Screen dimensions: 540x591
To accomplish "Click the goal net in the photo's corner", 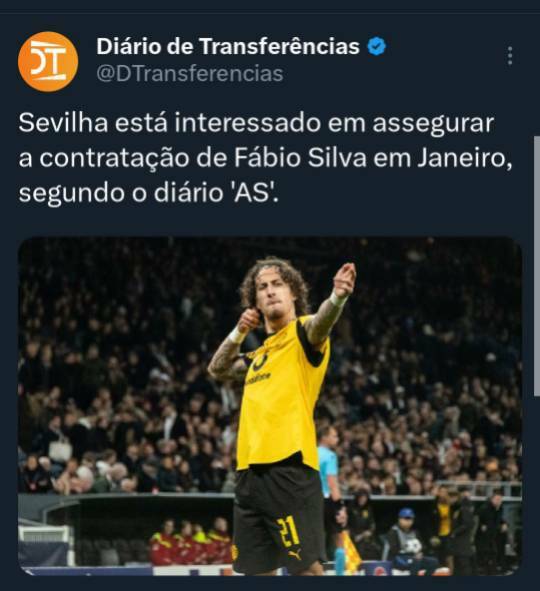I will (44, 545).
